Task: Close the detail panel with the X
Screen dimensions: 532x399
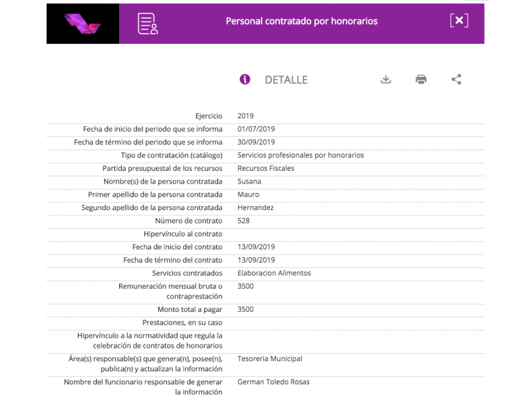Action: (x=459, y=21)
